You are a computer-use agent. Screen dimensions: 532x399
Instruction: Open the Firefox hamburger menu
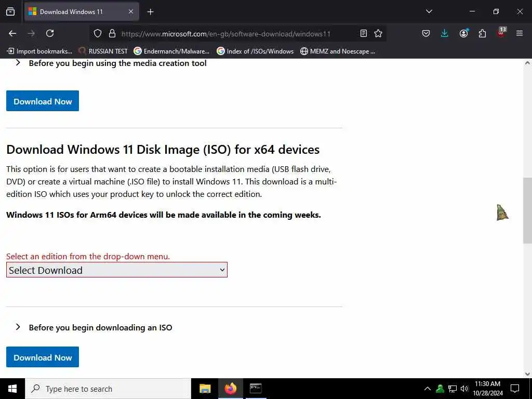(x=520, y=33)
